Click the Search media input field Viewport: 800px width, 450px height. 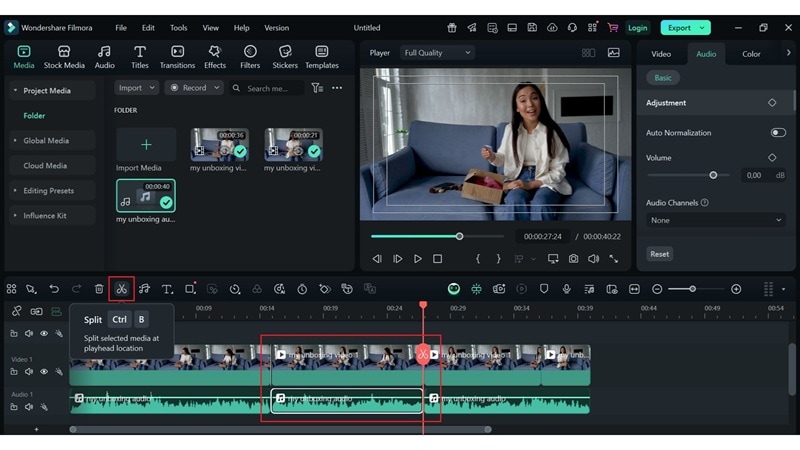click(x=266, y=88)
